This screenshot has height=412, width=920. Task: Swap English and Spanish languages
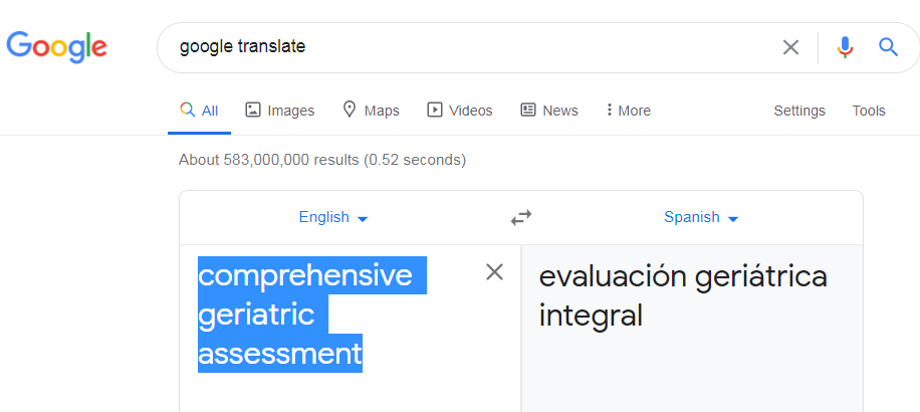(521, 217)
